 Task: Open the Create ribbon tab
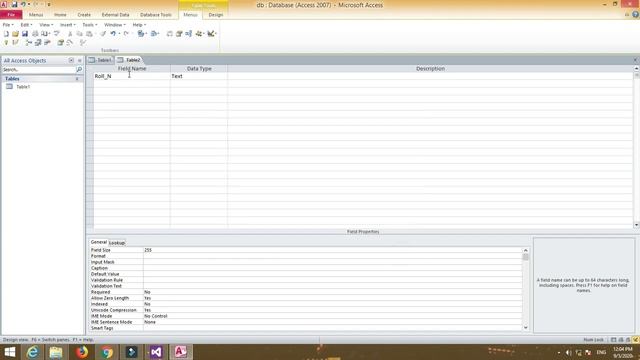(x=84, y=15)
